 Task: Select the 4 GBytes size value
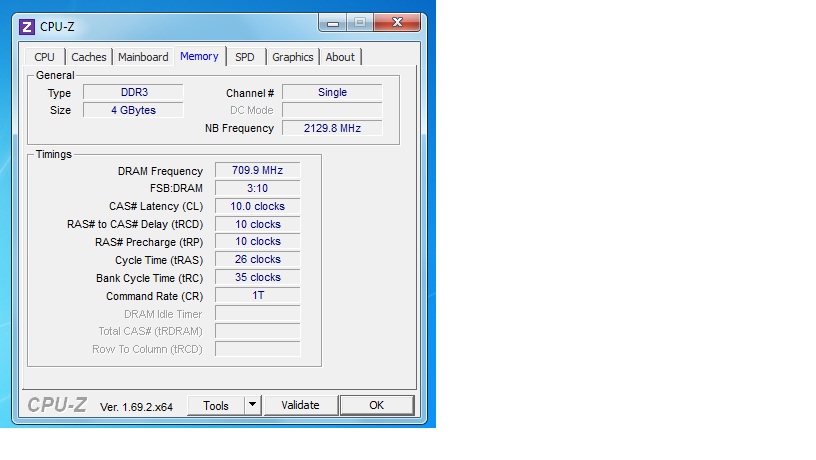[133, 110]
